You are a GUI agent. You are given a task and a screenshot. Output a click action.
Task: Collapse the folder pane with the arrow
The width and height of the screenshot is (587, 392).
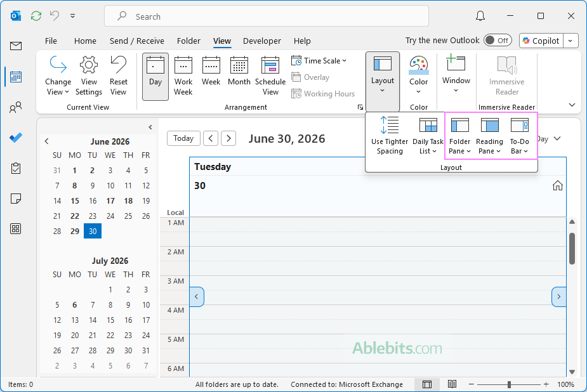pyautogui.click(x=150, y=127)
